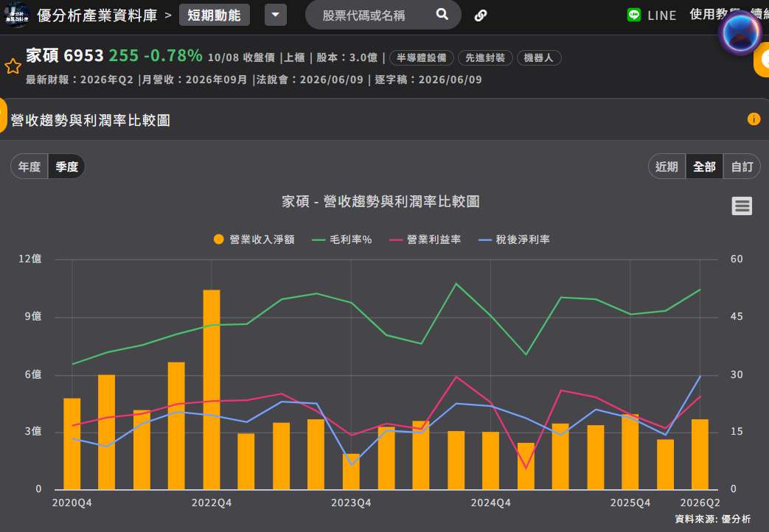Show chart info tooltip icon
This screenshot has height=532, width=769.
click(754, 119)
